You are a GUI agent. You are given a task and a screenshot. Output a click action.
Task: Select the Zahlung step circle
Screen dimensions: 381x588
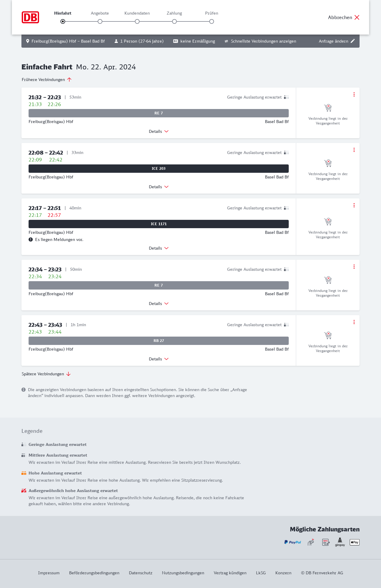click(x=174, y=21)
